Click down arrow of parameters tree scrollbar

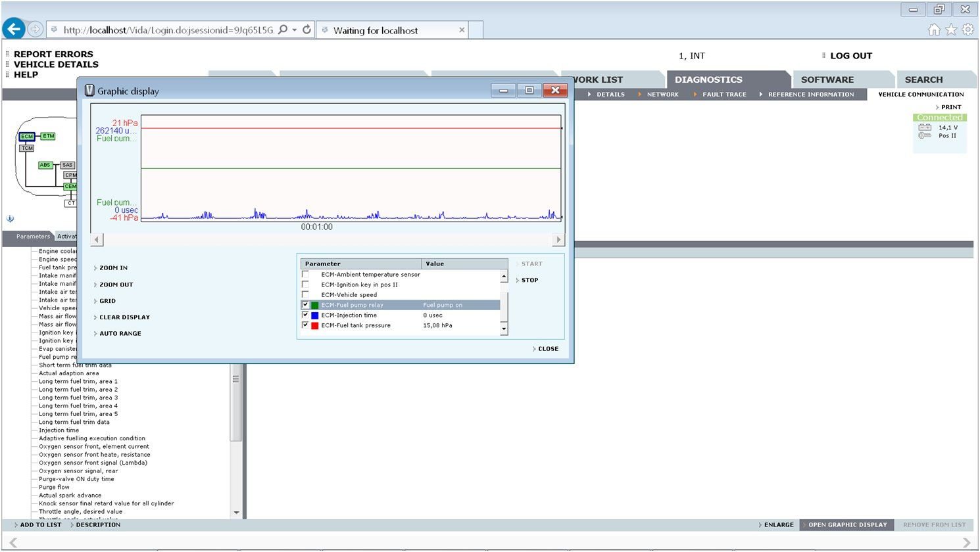(x=236, y=513)
